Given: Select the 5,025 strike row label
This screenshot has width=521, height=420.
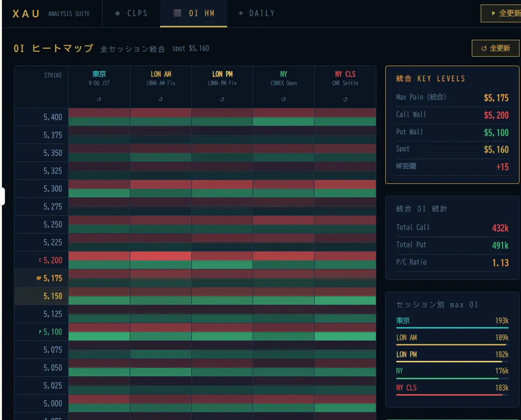Looking at the screenshot, I should point(53,386).
